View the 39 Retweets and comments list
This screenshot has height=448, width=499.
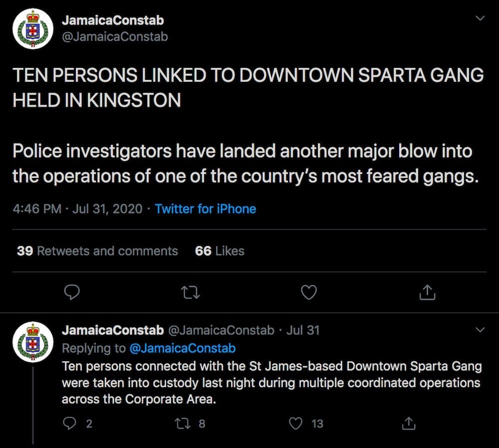click(x=97, y=251)
